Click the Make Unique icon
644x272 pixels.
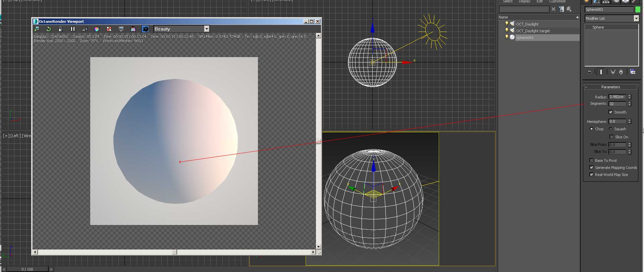coord(613,72)
